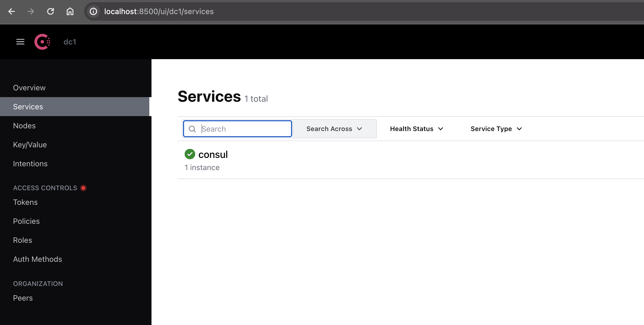Open the Service Type filter dropdown
The height and width of the screenshot is (325, 644).
point(496,129)
